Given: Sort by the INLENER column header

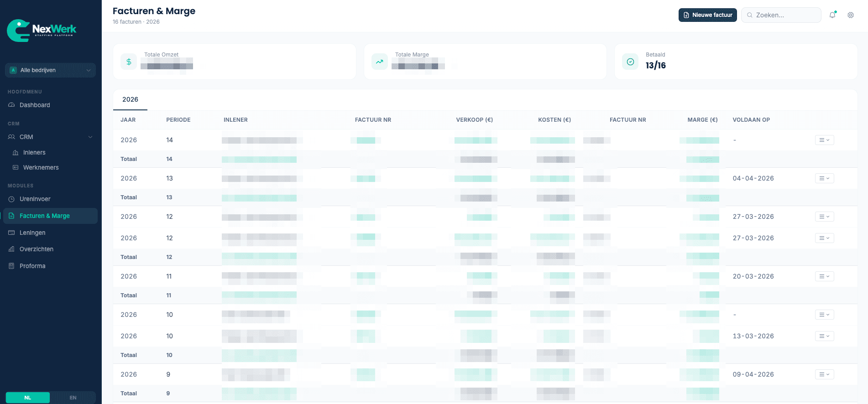Looking at the screenshot, I should tap(235, 120).
